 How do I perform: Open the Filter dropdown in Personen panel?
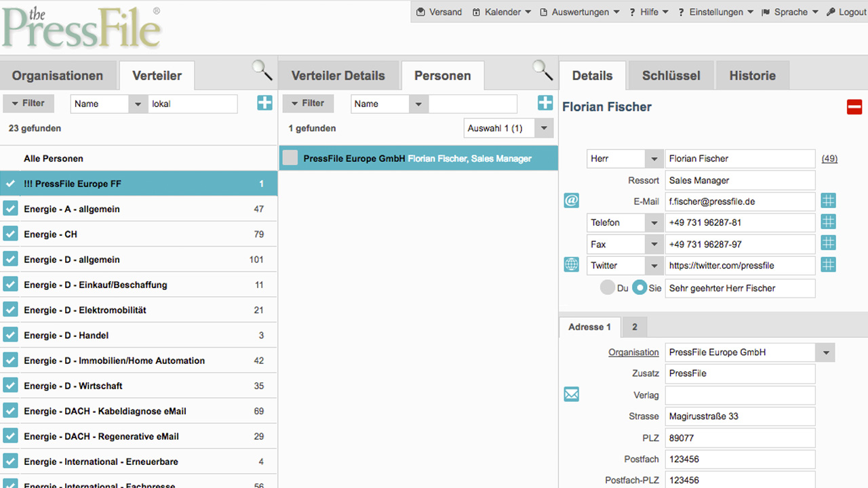click(309, 104)
